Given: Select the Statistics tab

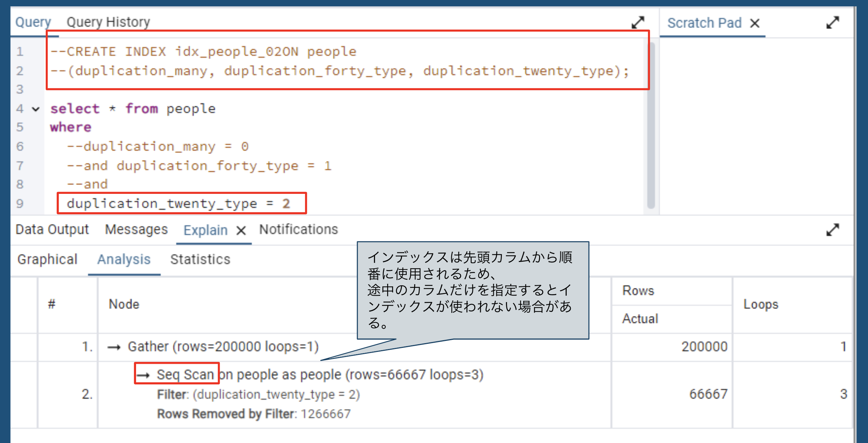Looking at the screenshot, I should coord(200,259).
